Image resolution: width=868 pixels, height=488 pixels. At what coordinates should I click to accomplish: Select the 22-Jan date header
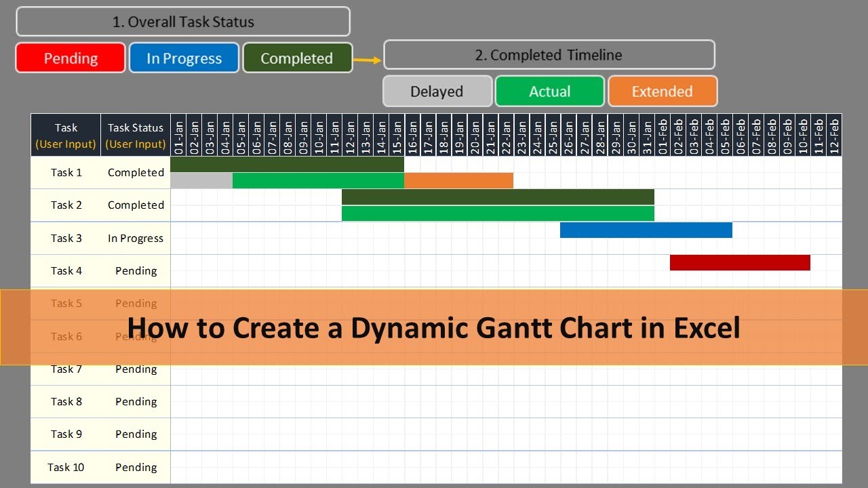(506, 136)
